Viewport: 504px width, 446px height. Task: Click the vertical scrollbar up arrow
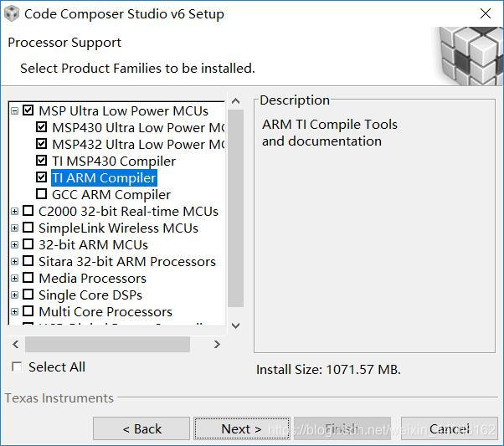click(235, 101)
